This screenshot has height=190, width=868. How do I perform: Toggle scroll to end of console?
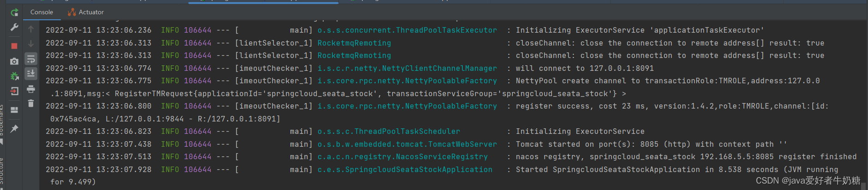pyautogui.click(x=31, y=74)
